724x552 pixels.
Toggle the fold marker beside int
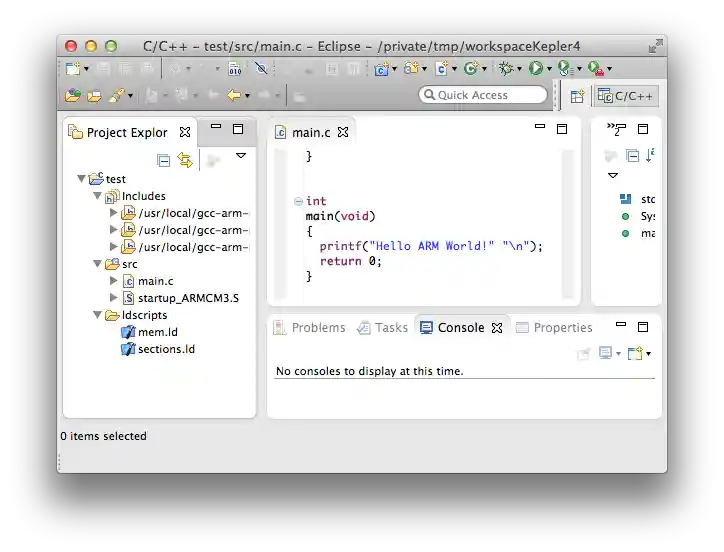coord(298,202)
